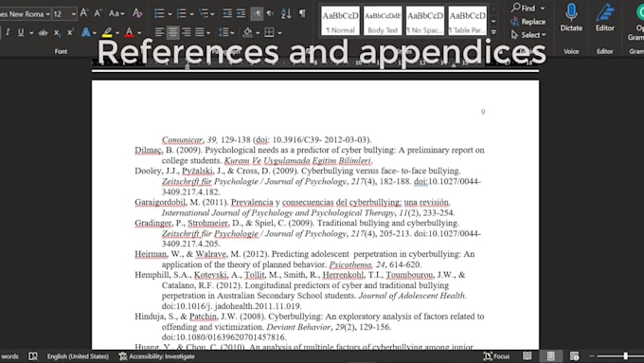Toggle italic formatting

click(x=8, y=32)
